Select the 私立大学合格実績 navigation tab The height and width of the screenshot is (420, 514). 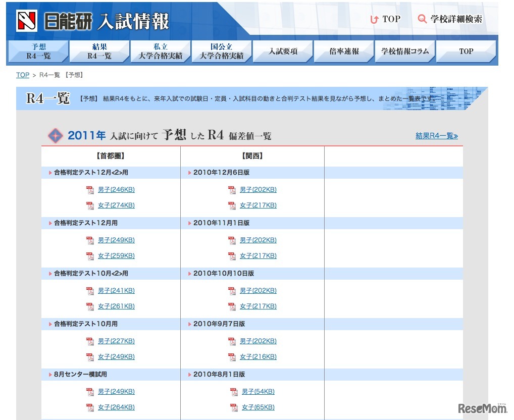(x=161, y=50)
